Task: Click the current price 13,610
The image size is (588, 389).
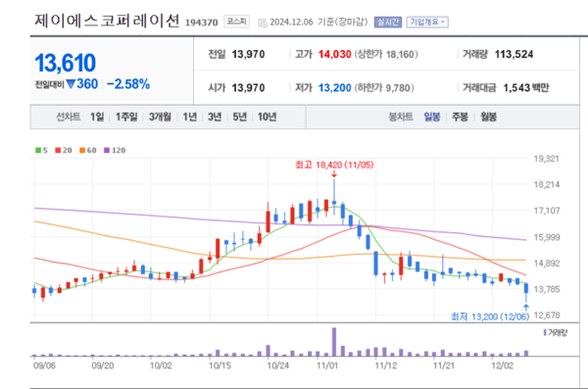Action: point(66,63)
